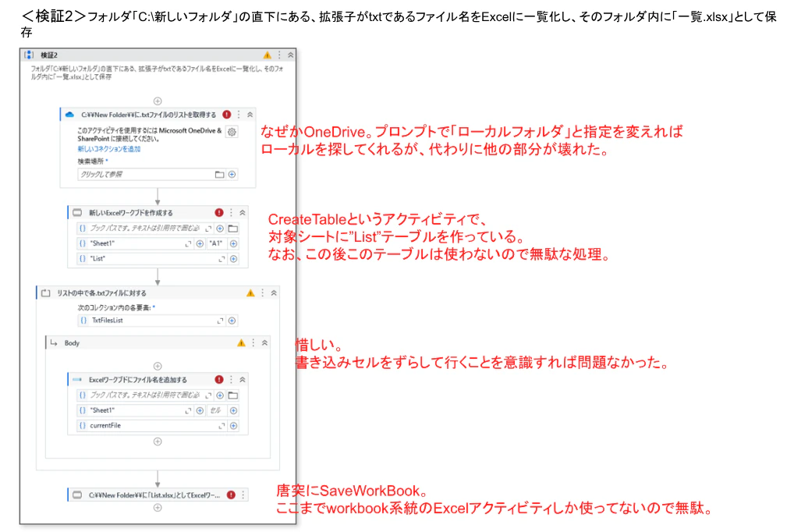The width and height of the screenshot is (794, 532).
Task: Click the folder icon in the 検索場所 field
Action: tap(219, 174)
